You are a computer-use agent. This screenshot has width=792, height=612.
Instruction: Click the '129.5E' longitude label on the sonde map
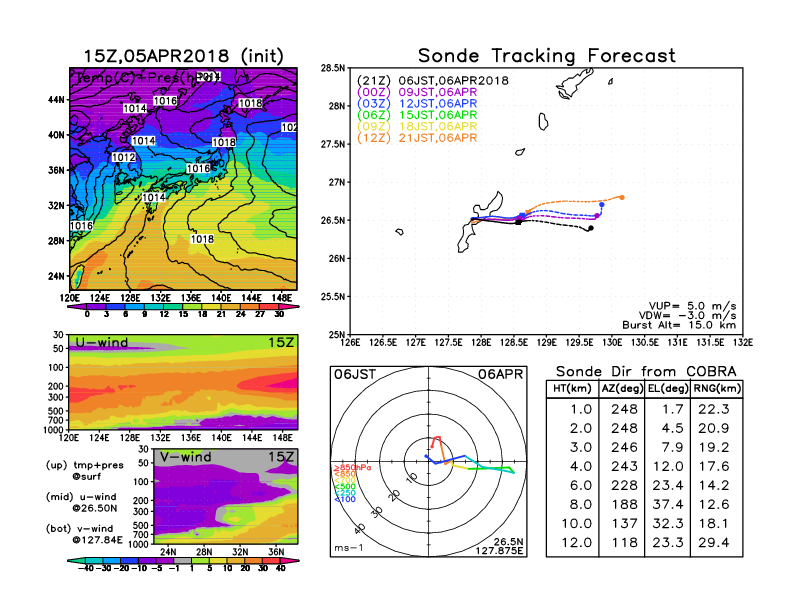tap(579, 343)
